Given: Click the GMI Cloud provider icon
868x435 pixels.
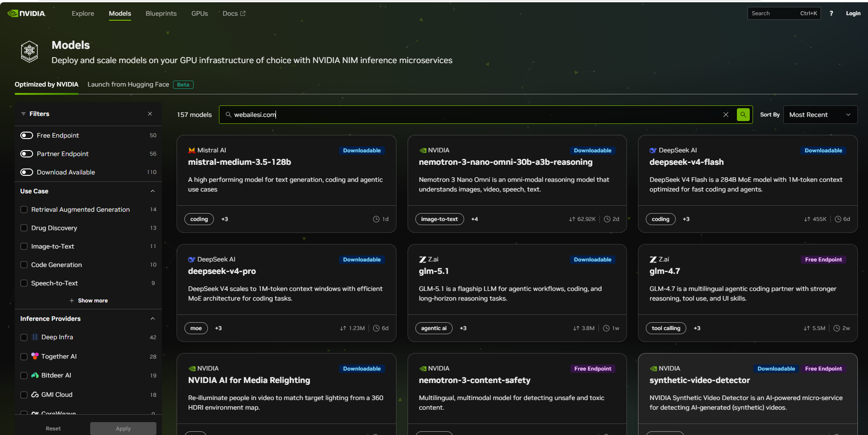Looking at the screenshot, I should [35, 394].
